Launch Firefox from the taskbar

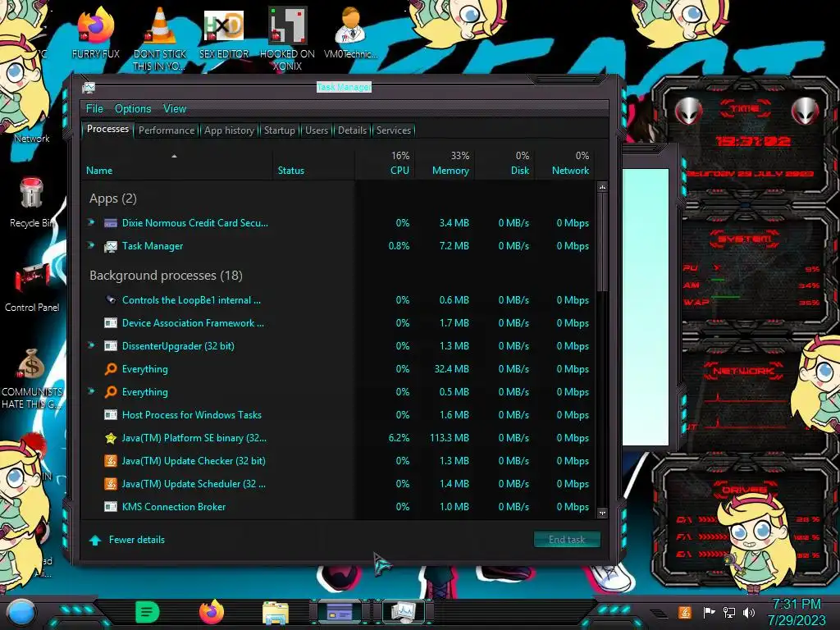point(212,612)
